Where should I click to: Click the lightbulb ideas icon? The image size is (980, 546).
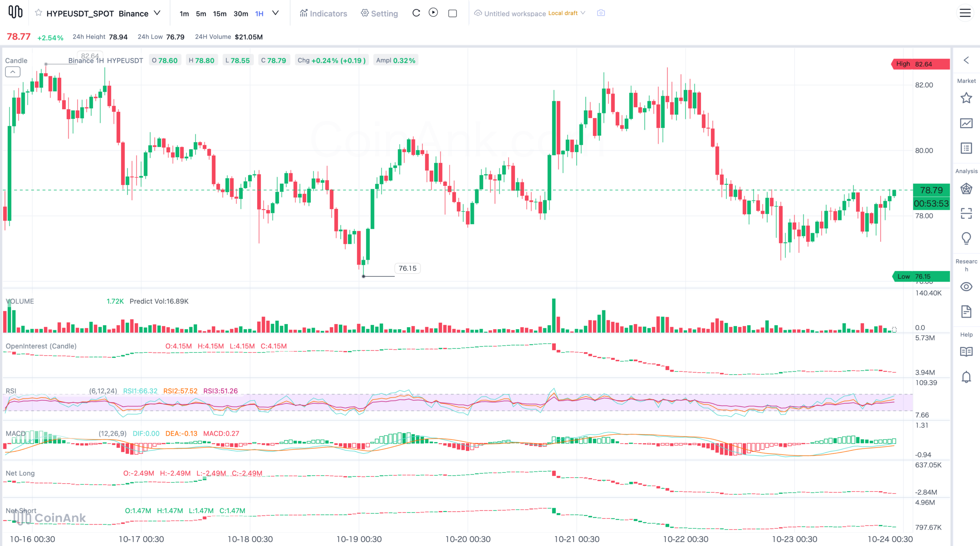[966, 238]
